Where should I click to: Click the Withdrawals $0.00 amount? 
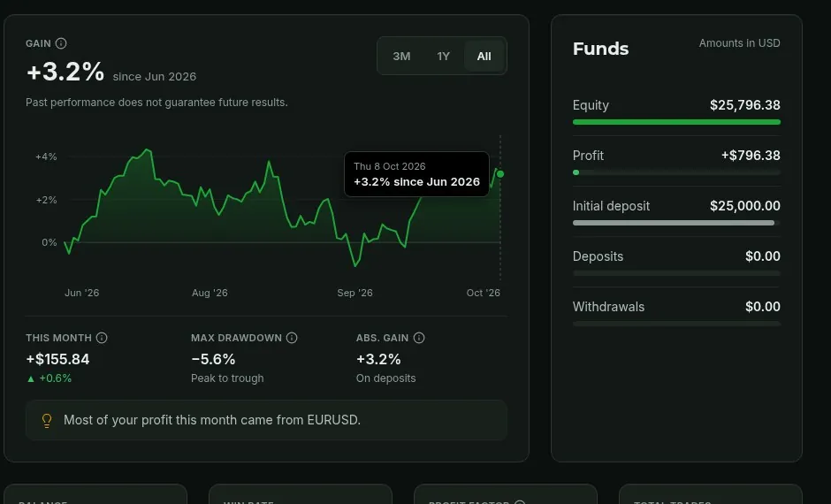(x=763, y=307)
